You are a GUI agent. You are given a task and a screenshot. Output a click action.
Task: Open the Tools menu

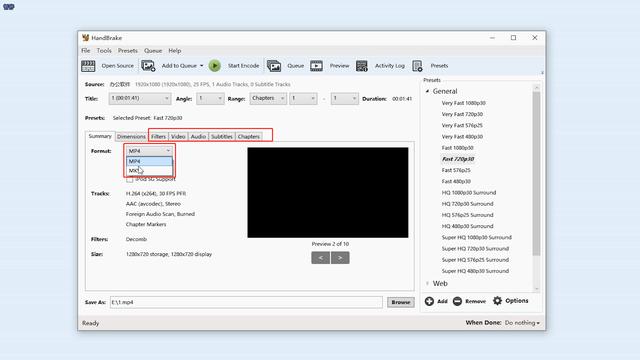coord(104,51)
